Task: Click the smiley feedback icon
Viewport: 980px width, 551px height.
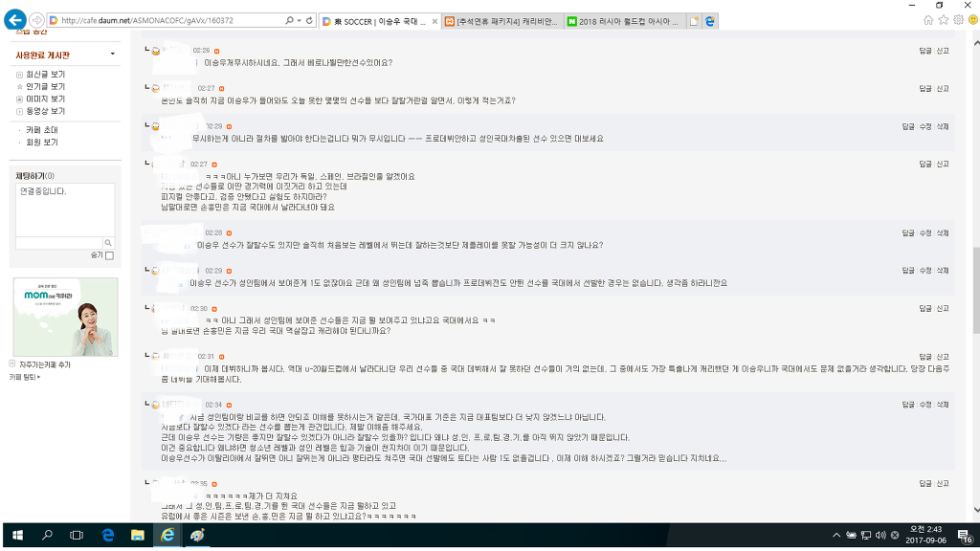Action: coord(973,20)
